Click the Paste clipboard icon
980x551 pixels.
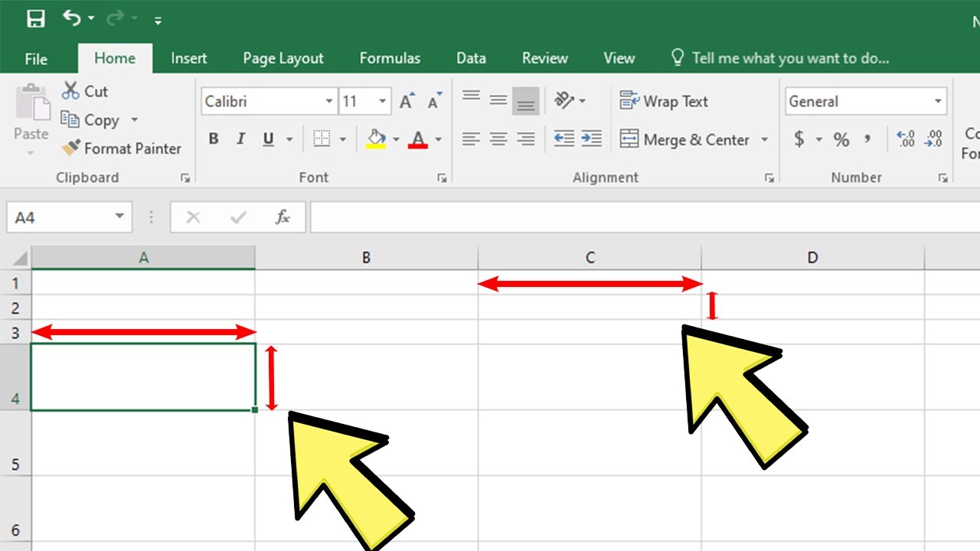pos(31,103)
